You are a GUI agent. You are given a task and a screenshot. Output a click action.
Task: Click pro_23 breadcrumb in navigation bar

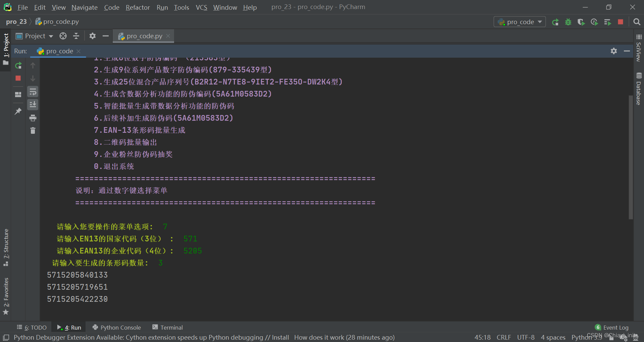pos(16,22)
